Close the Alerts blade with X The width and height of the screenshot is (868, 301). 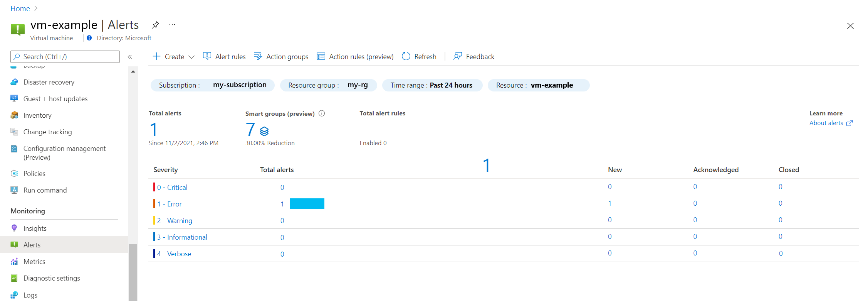pos(850,26)
